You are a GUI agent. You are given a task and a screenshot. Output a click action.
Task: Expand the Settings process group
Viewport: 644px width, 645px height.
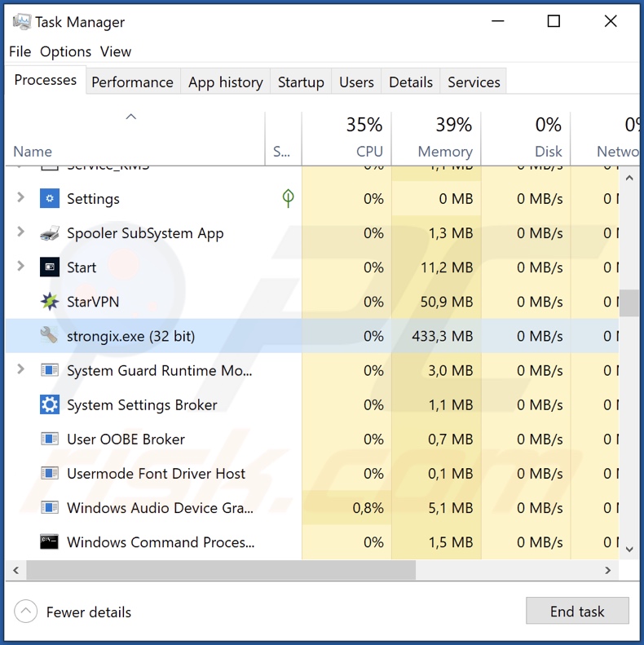20,198
